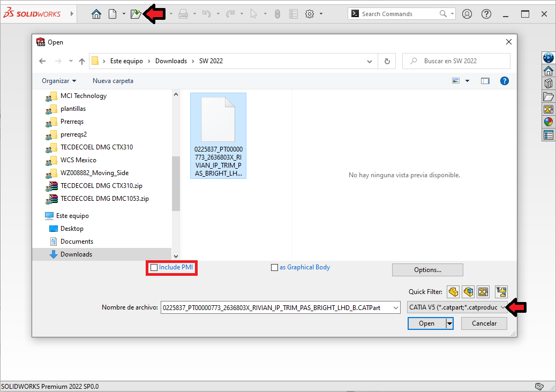Refresh the SW 2022 folder listing
This screenshot has width=556, height=392.
pyautogui.click(x=387, y=61)
